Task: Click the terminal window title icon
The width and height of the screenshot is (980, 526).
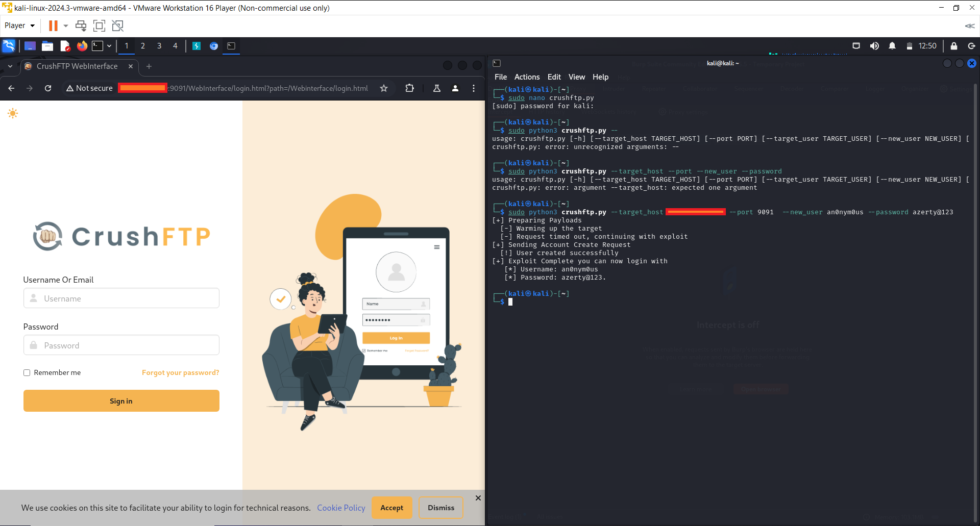Action: [x=497, y=63]
